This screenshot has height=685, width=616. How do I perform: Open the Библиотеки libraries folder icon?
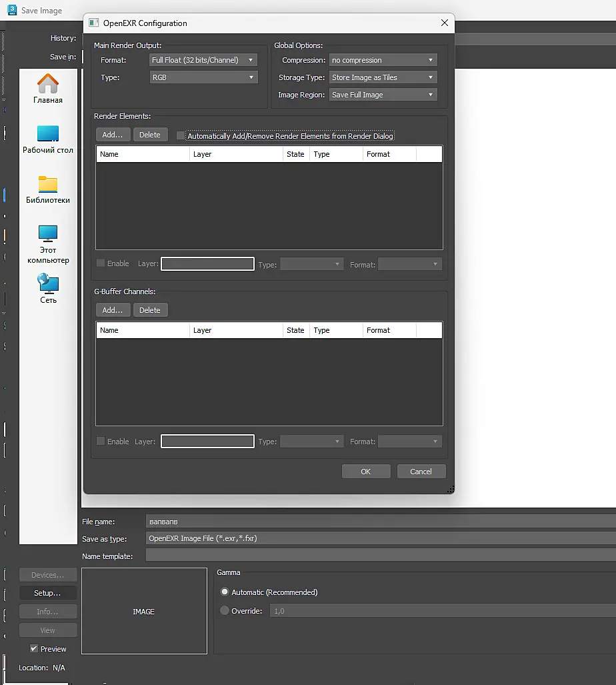48,190
